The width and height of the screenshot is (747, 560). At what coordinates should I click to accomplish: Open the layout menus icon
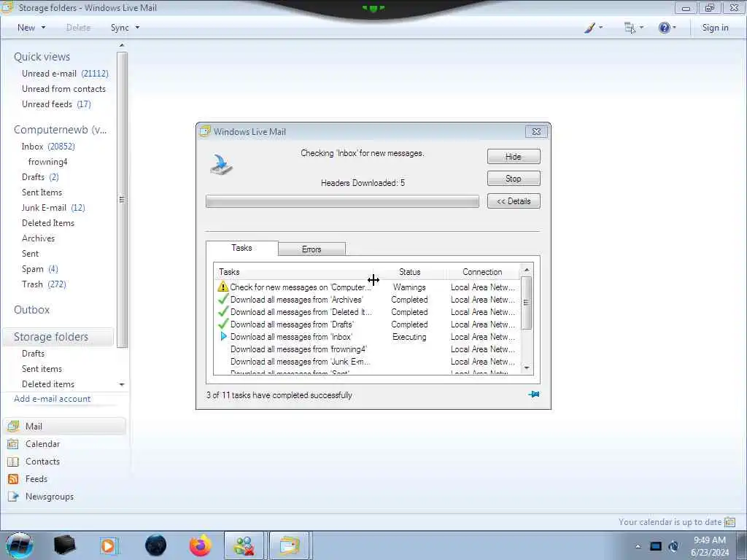pos(630,28)
